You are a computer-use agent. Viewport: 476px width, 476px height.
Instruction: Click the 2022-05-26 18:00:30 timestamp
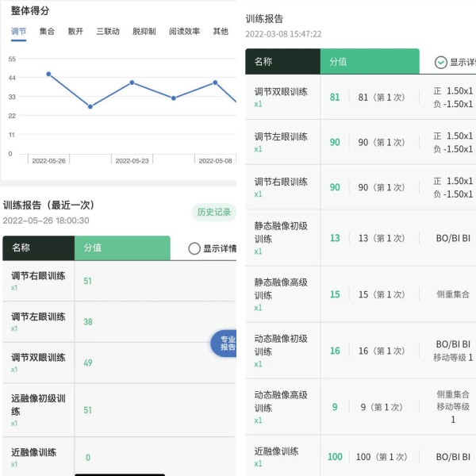point(46,221)
